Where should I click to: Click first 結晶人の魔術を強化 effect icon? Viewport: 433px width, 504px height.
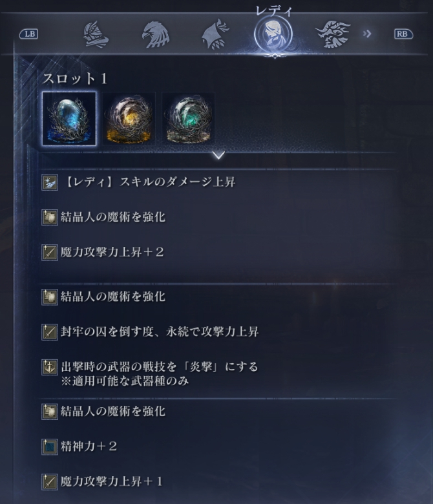point(50,218)
